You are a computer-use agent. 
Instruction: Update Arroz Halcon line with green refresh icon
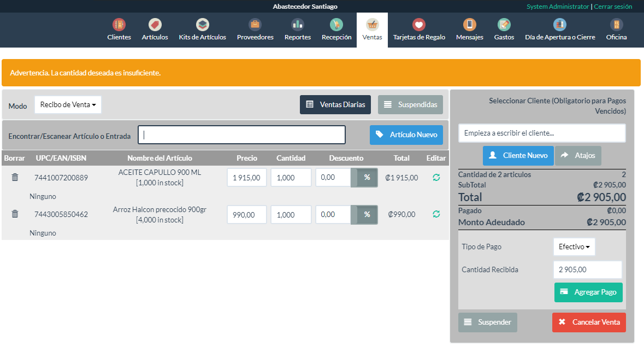(x=436, y=214)
